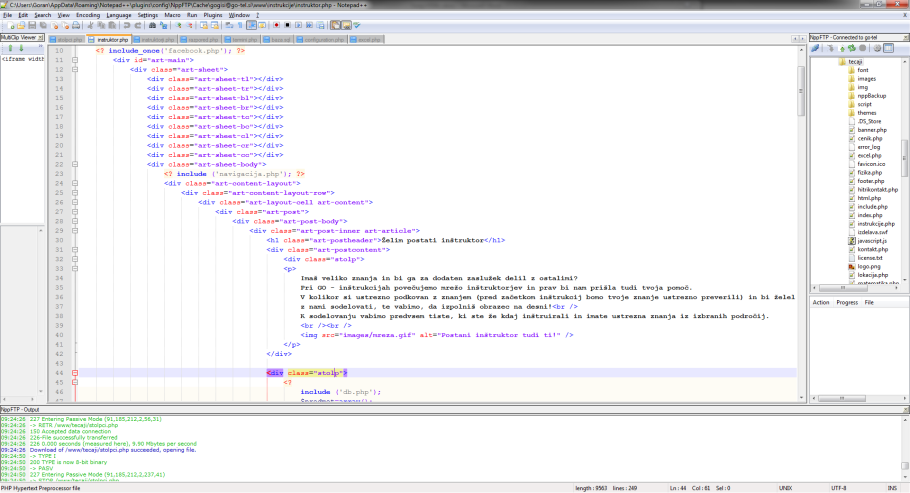910x493 pixels.
Task: Click the NppFTP upload file icon
Action: point(842,48)
